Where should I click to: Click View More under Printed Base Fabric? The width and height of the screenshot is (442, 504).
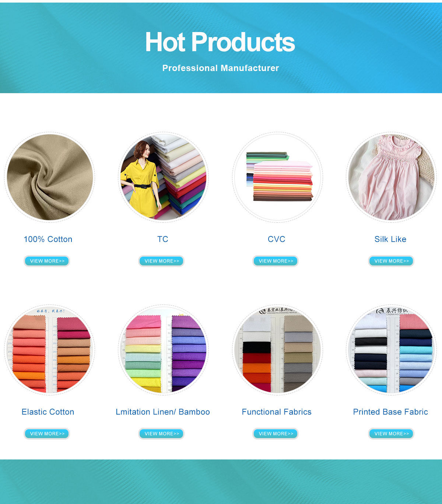coord(391,434)
